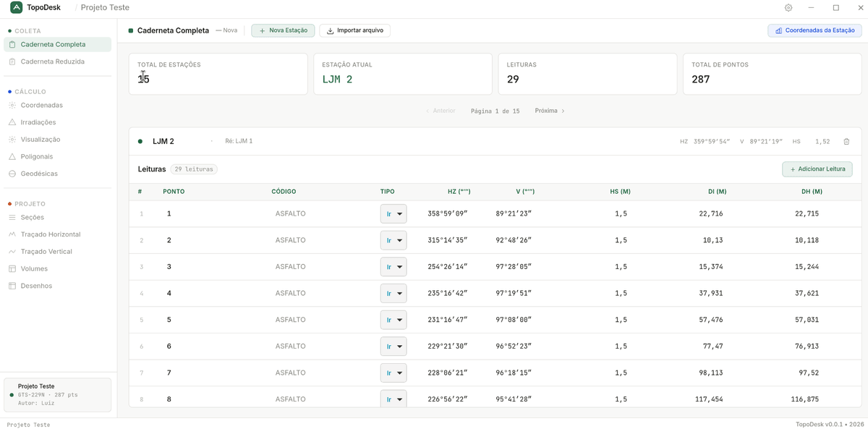Go to Coordenadas section
This screenshot has width=868, height=429.
pos(58,105)
